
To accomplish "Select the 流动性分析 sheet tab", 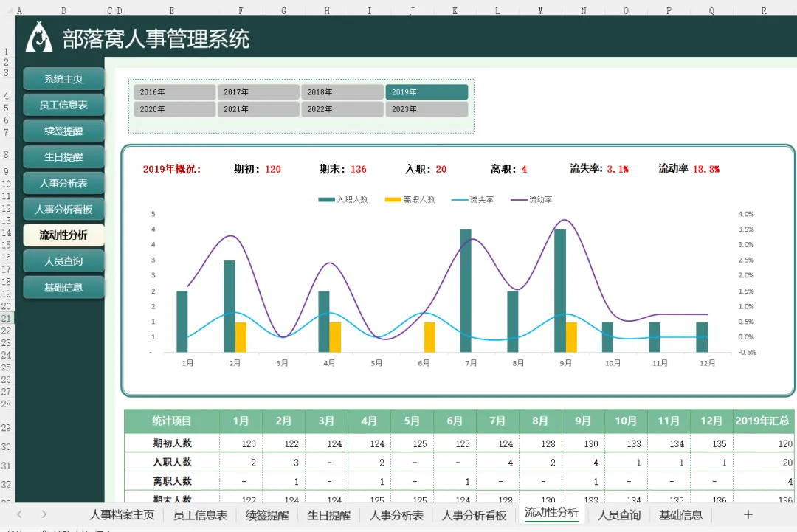I will (551, 513).
